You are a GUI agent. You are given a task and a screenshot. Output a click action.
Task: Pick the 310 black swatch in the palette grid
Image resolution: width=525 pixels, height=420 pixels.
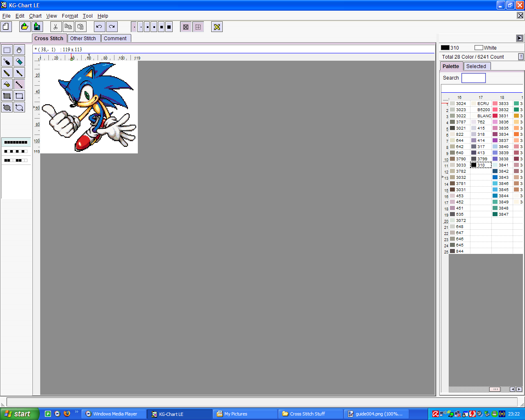(481, 165)
